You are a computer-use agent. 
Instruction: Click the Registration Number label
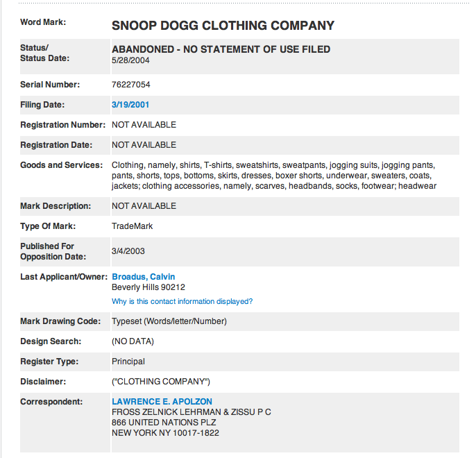[62, 125]
